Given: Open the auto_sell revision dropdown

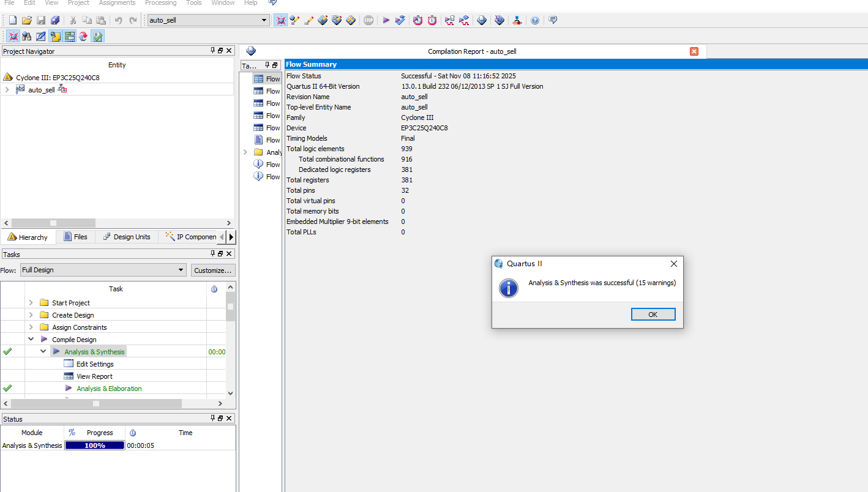Looking at the screenshot, I should (264, 20).
